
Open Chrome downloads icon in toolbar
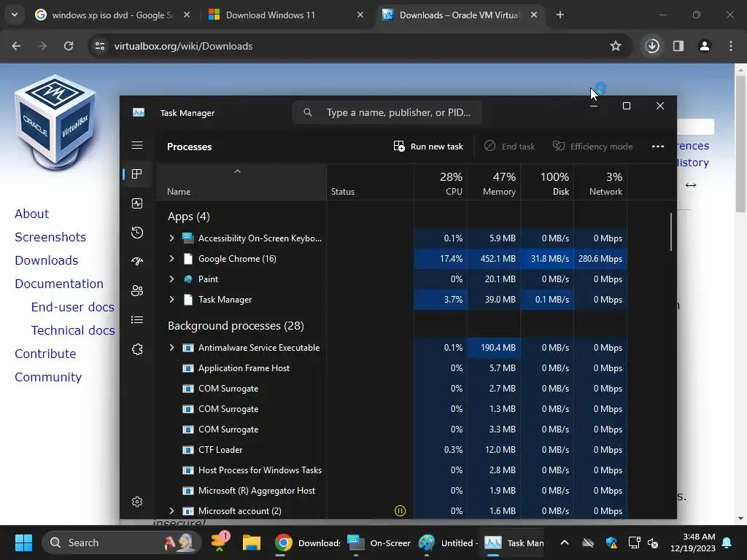click(652, 46)
